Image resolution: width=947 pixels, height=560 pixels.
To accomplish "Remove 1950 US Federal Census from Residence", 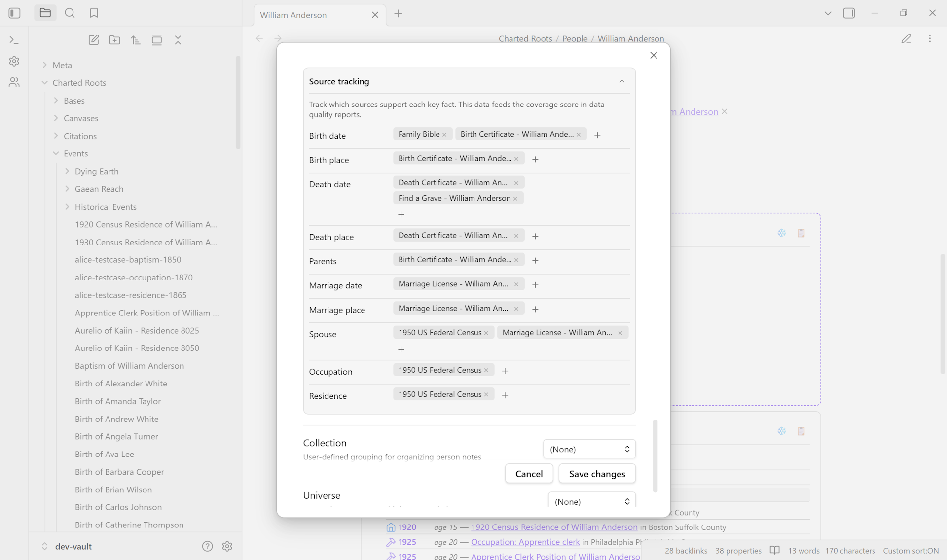I will point(486,395).
